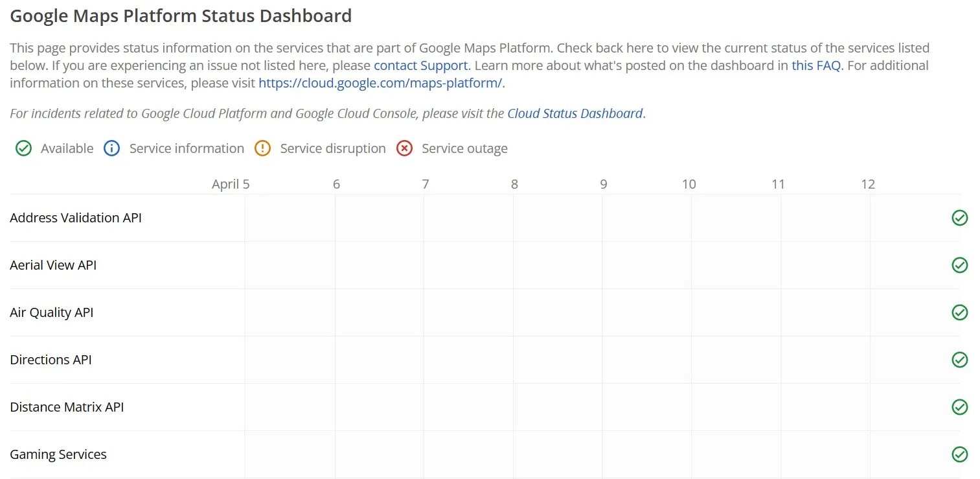Open the Cloud Status Dashboard link
This screenshot has width=980, height=479.
click(574, 113)
